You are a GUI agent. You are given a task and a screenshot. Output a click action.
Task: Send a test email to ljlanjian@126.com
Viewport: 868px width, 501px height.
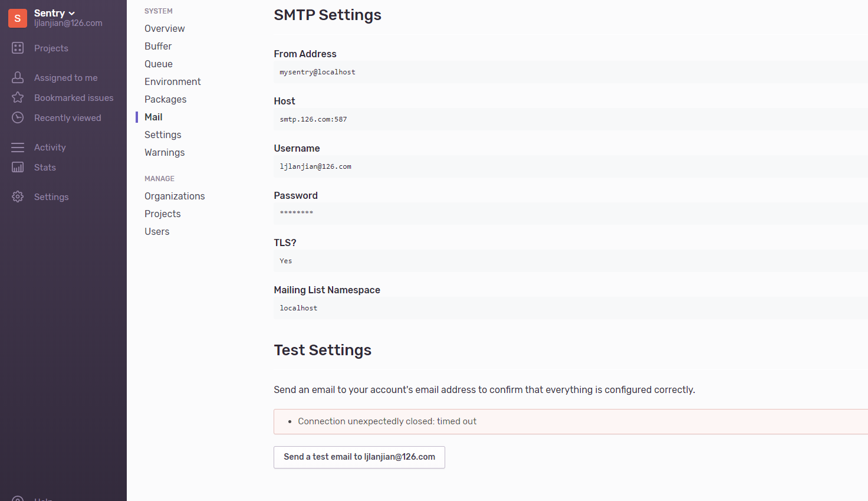tap(359, 457)
